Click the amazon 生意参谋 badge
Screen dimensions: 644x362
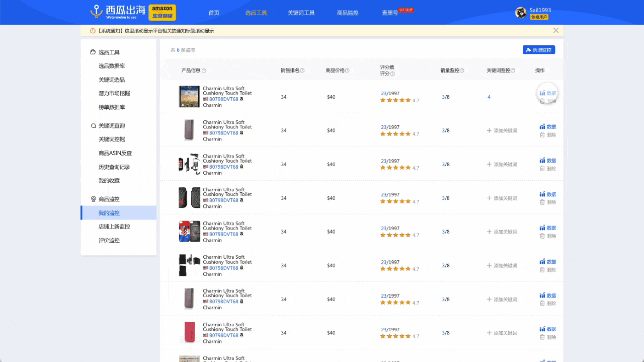(162, 12)
